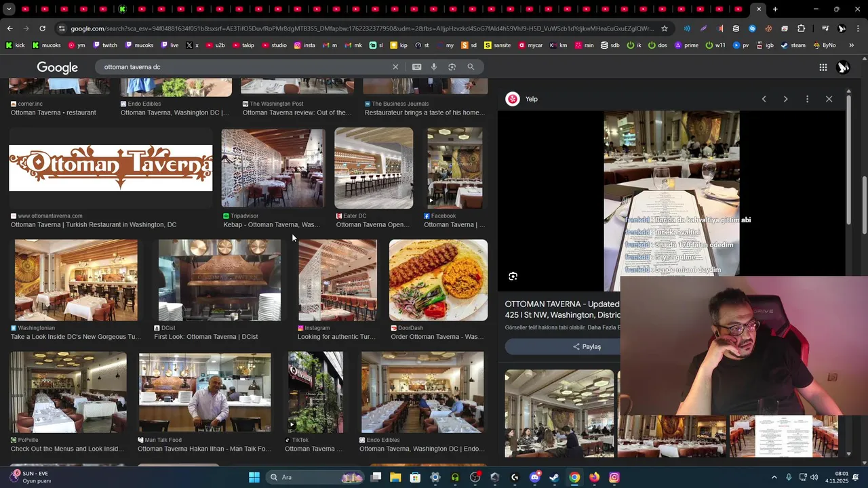Open the volume control tray icon

tap(814, 477)
